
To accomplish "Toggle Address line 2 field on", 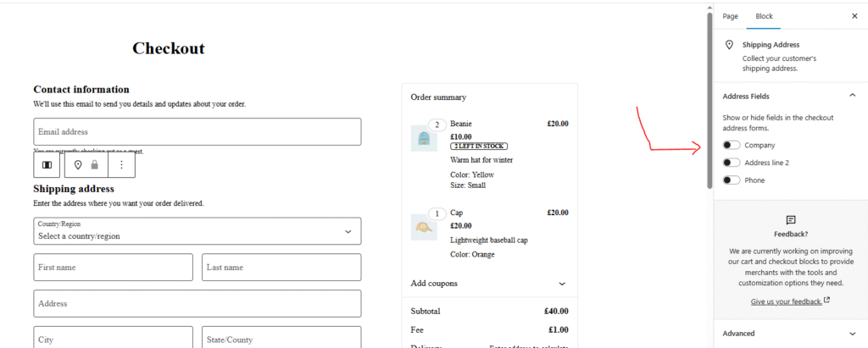I will tap(732, 163).
